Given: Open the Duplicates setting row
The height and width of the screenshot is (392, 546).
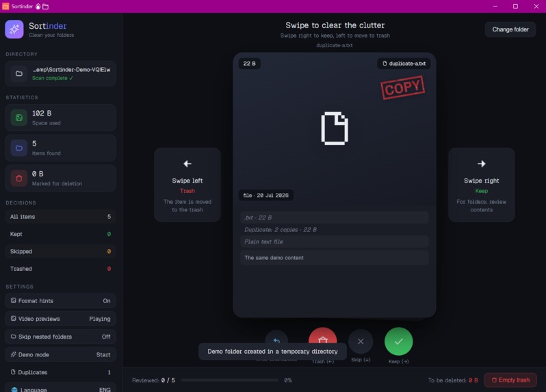Looking at the screenshot, I should tap(61, 372).
